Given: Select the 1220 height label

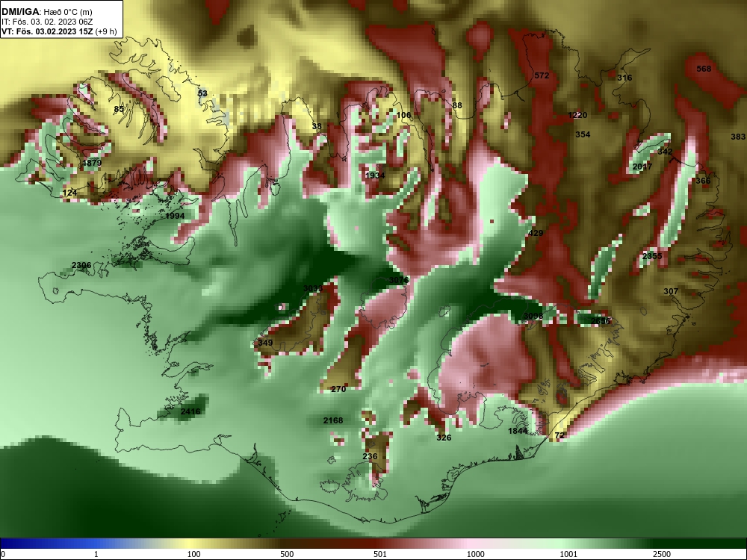Looking at the screenshot, I should click(577, 115).
